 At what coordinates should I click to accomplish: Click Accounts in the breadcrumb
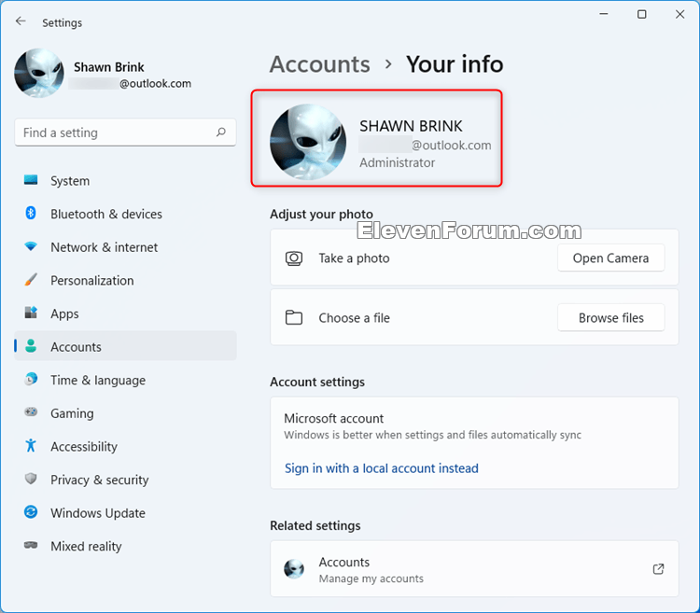click(319, 64)
